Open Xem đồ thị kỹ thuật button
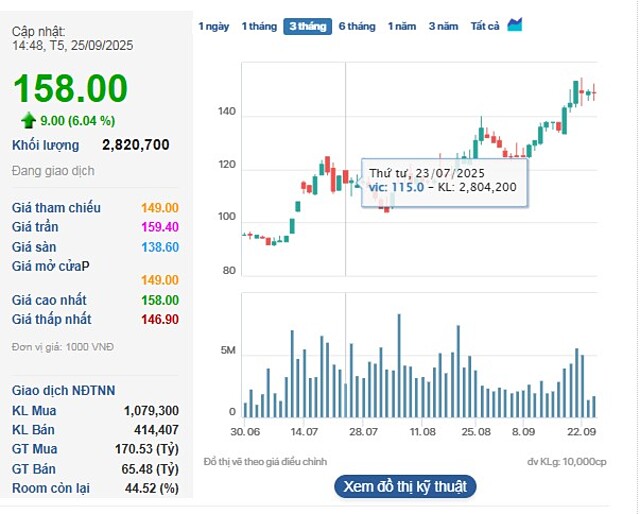 tap(405, 487)
